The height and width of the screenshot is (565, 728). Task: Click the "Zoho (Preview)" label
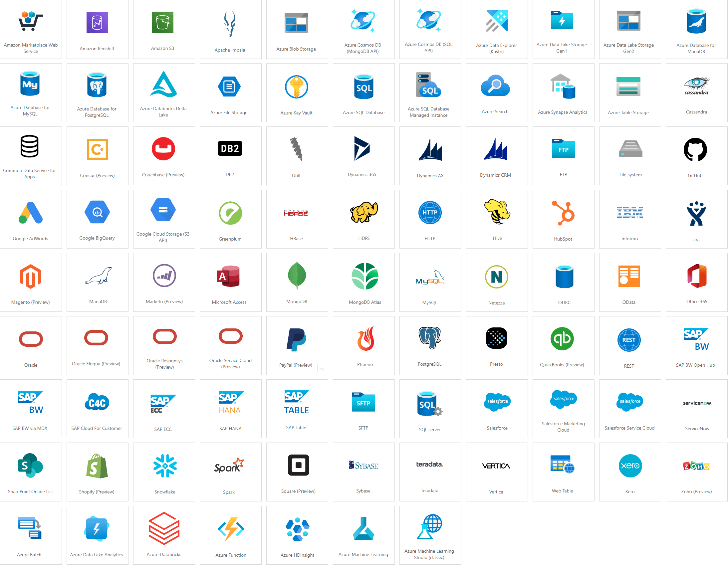[x=696, y=492]
